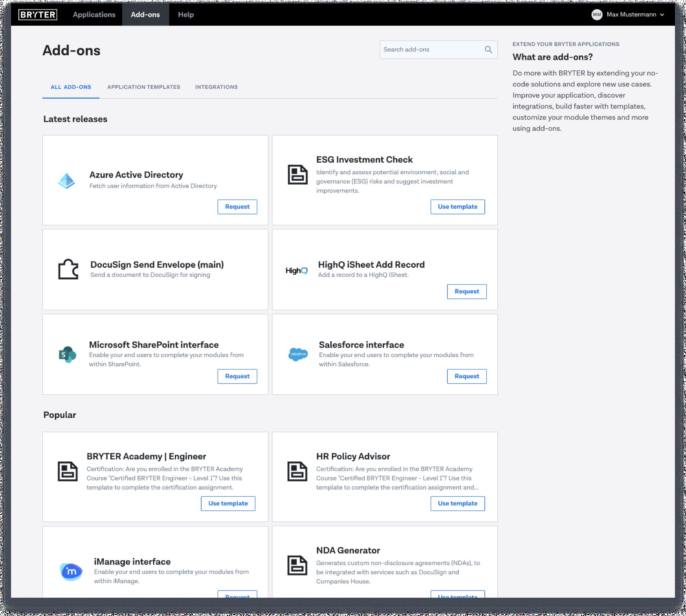
Task: Request the HighQ iSheet Add Record add-on
Action: point(466,291)
